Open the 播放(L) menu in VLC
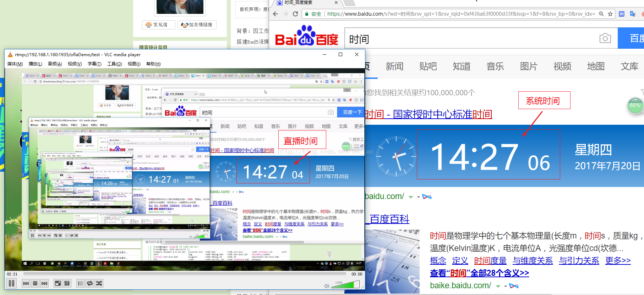 click(35, 64)
